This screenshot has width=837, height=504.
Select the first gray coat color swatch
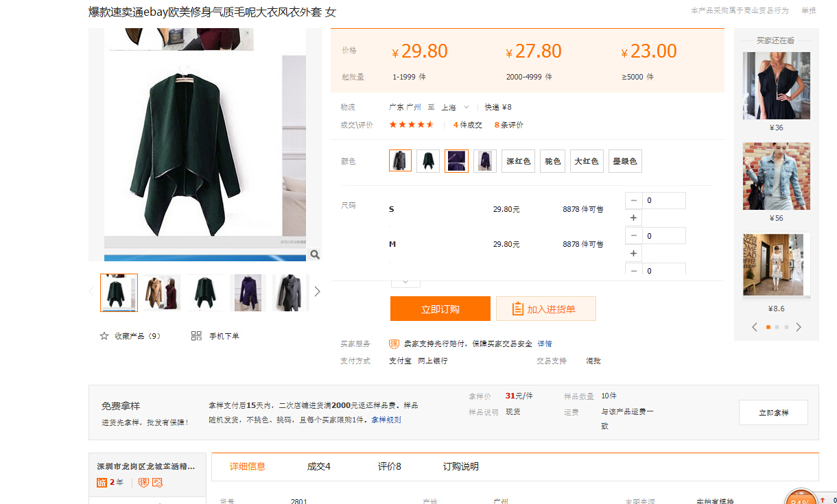[400, 160]
